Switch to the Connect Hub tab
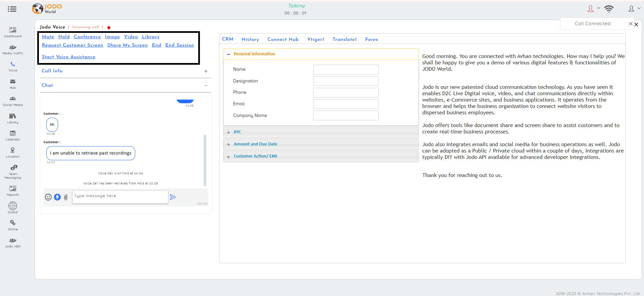Viewport: 644px width, 296px height. pyautogui.click(x=283, y=39)
